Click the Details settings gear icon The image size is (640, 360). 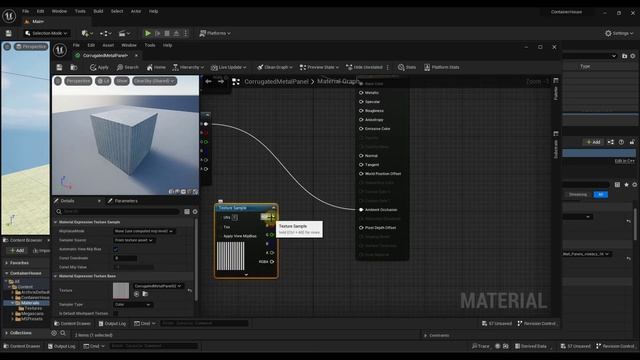click(195, 211)
